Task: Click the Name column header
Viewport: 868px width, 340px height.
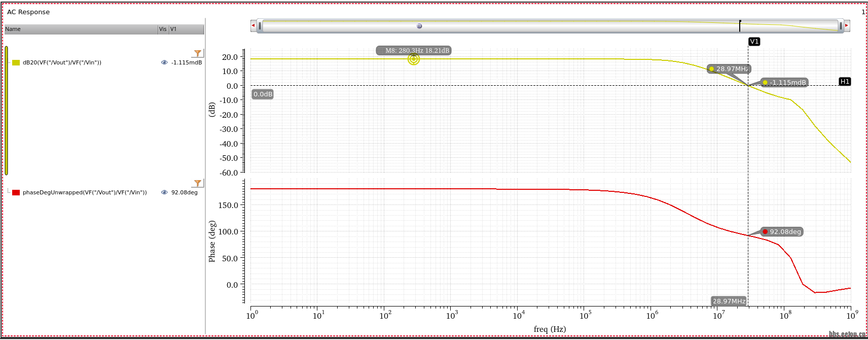Action: pyautogui.click(x=81, y=29)
